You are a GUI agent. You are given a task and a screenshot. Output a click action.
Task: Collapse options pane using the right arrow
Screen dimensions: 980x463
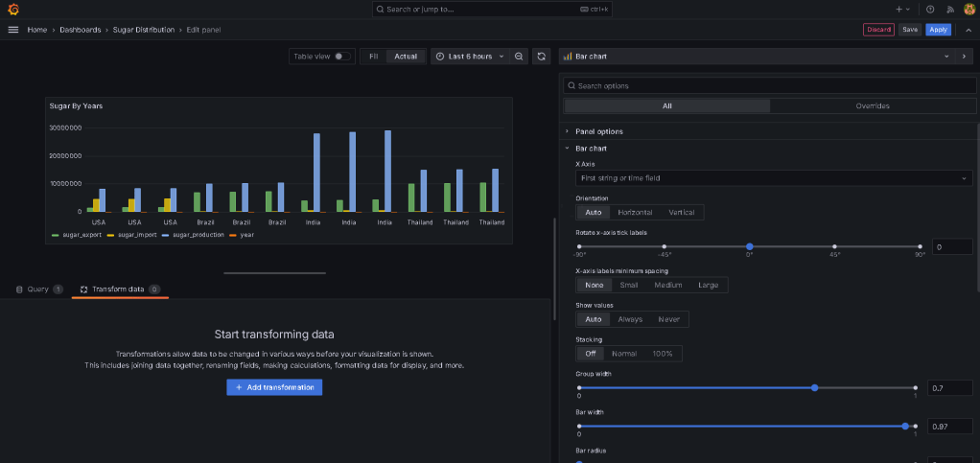click(964, 57)
